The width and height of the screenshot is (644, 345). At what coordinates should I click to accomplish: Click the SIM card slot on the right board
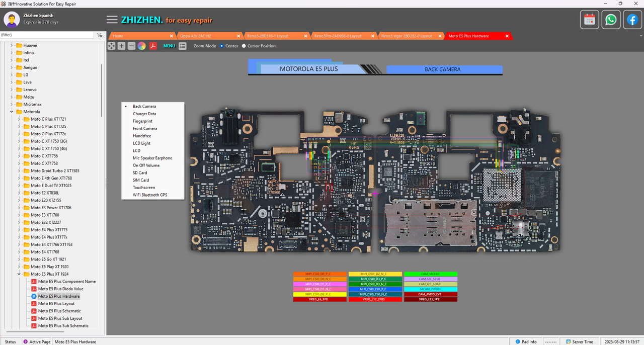pyautogui.click(x=431, y=224)
